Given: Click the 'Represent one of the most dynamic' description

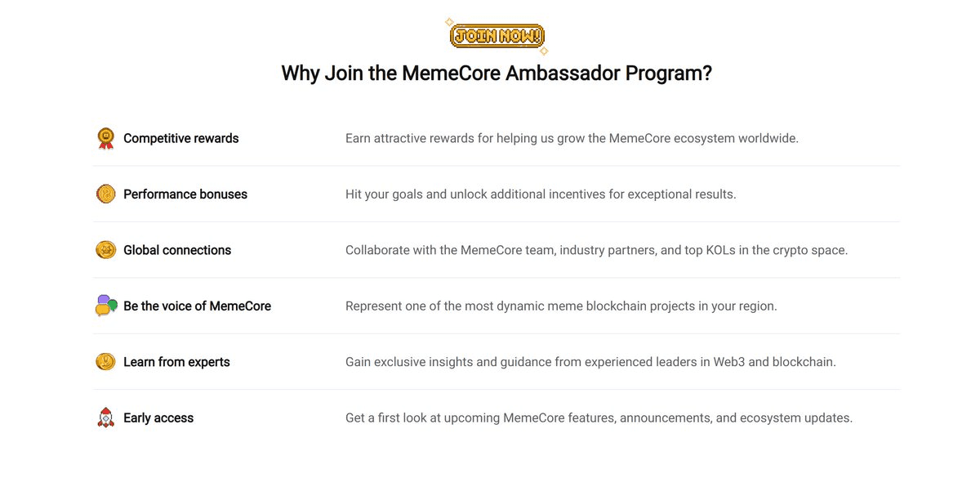Looking at the screenshot, I should click(x=561, y=306).
